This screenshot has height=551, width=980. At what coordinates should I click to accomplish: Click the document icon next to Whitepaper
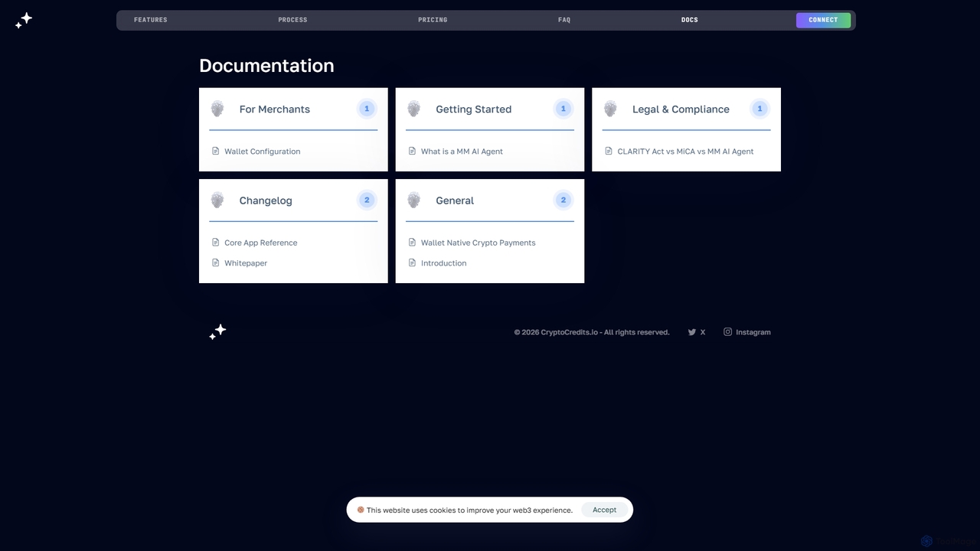click(x=215, y=262)
